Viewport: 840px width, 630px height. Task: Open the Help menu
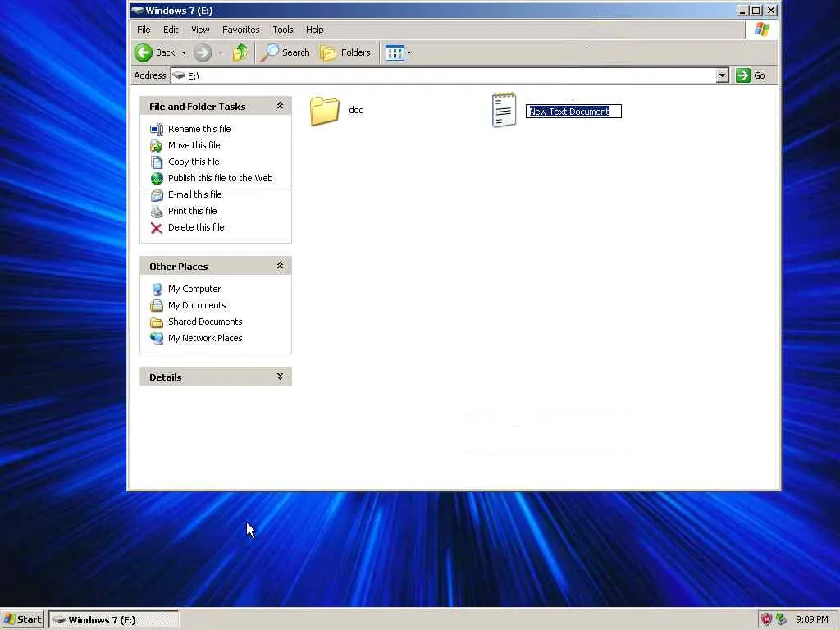pos(314,30)
